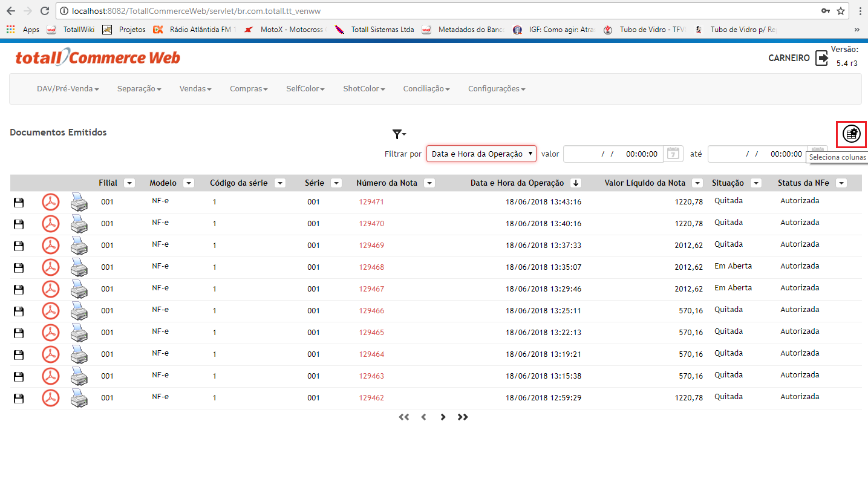The image size is (868, 502).
Task: Open nota number 129462 link
Action: coord(371,398)
